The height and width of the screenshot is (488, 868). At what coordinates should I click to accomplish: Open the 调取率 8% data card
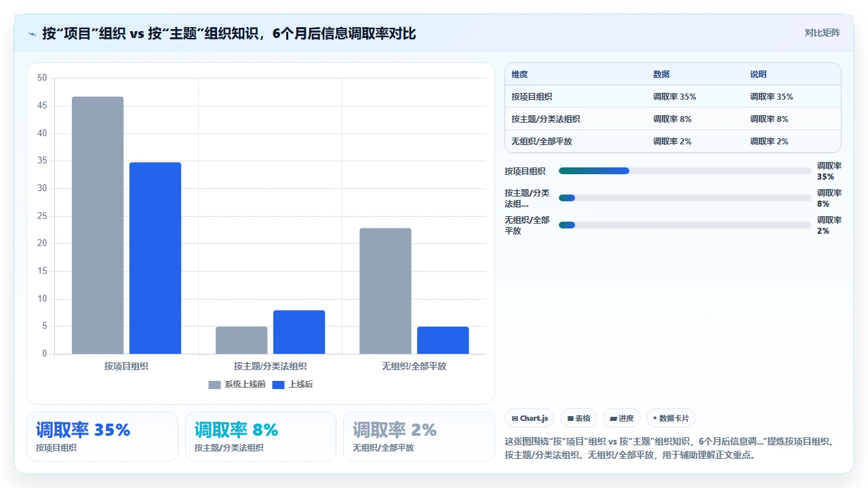pyautogui.click(x=260, y=436)
